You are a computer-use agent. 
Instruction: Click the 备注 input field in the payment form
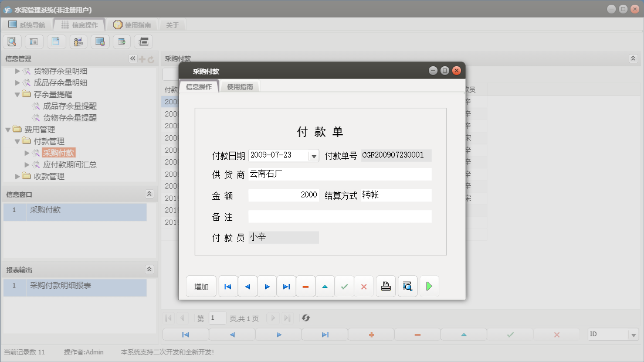[x=339, y=217]
